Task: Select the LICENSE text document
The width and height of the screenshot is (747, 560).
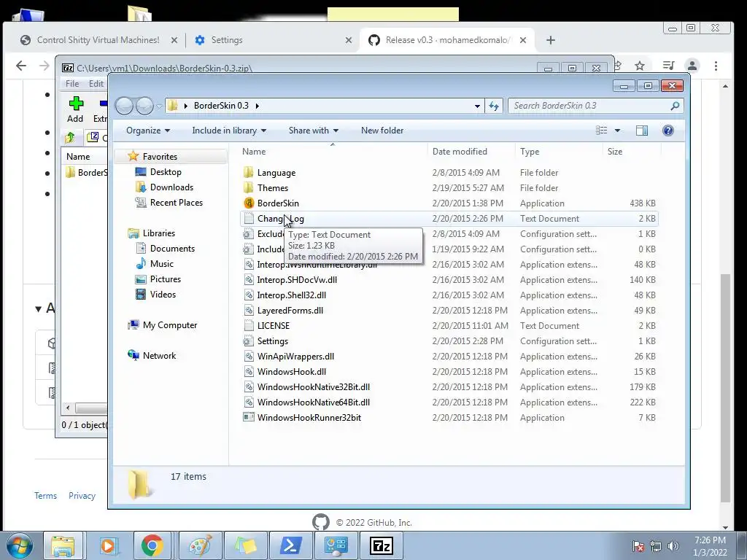Action: click(x=274, y=326)
